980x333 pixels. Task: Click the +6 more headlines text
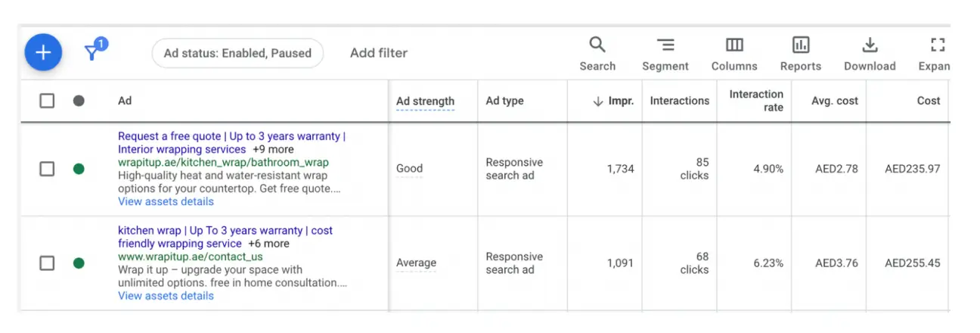click(x=268, y=244)
